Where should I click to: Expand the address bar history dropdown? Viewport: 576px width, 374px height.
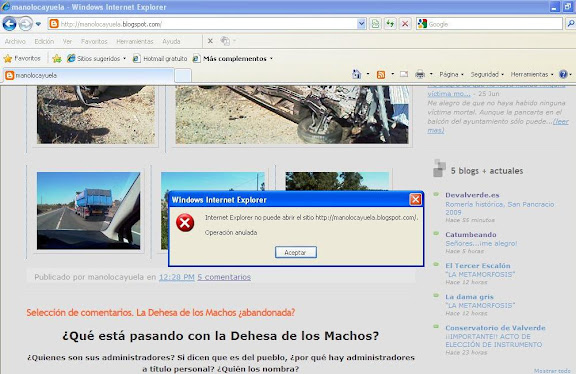point(361,24)
